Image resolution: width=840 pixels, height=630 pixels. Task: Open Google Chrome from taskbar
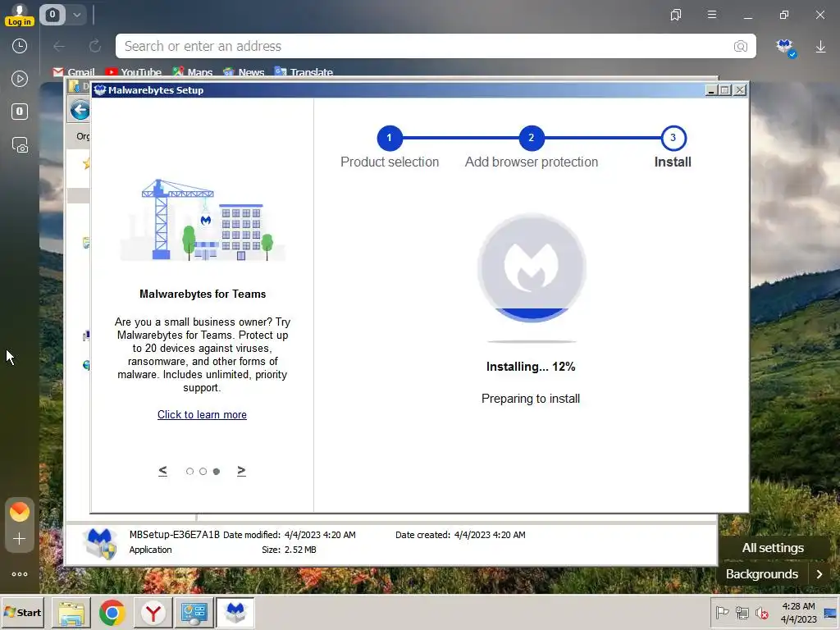[x=112, y=612]
